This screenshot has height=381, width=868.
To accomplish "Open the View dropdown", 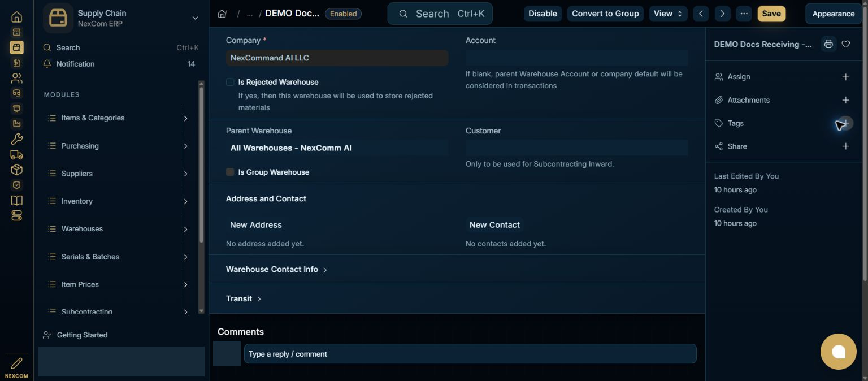I will point(669,14).
